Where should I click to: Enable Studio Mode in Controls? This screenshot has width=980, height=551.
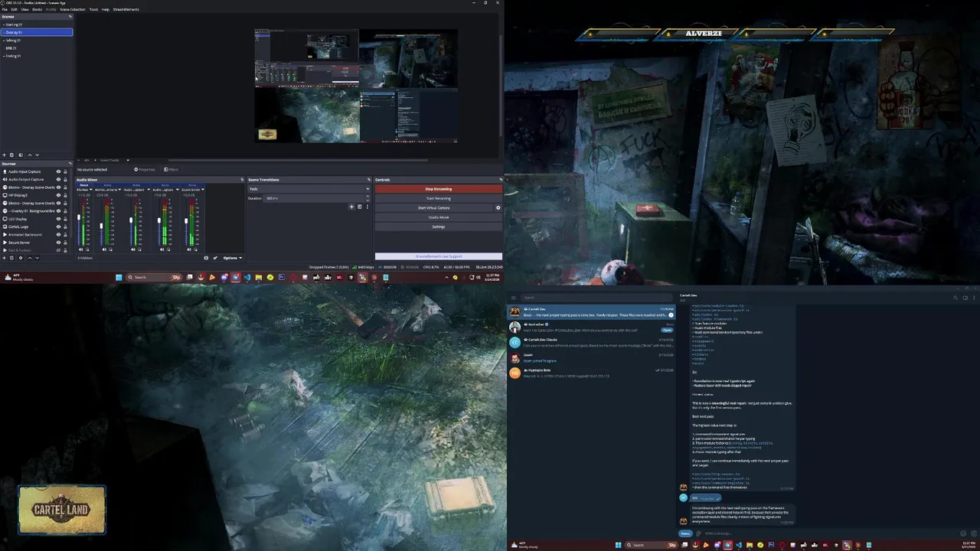[x=439, y=217]
